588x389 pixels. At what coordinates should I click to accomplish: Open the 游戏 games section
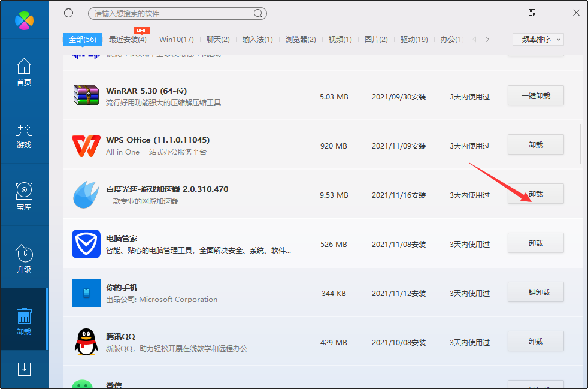click(x=24, y=135)
